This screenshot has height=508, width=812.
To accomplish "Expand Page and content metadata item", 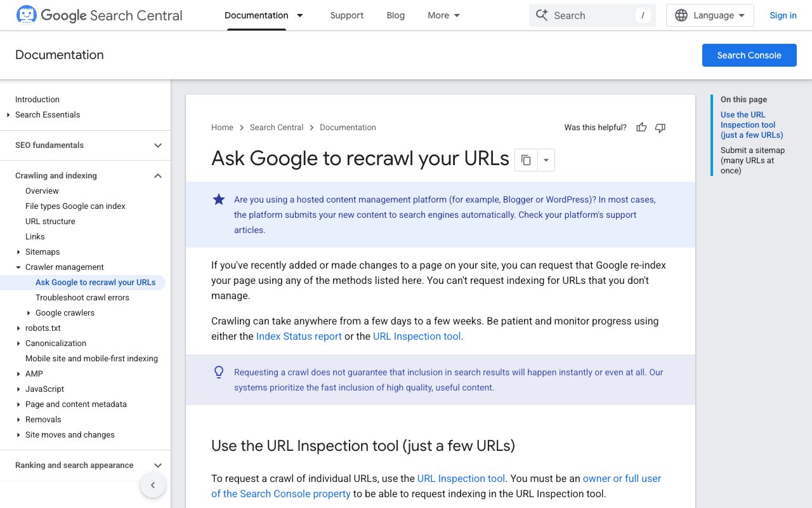I will (18, 404).
